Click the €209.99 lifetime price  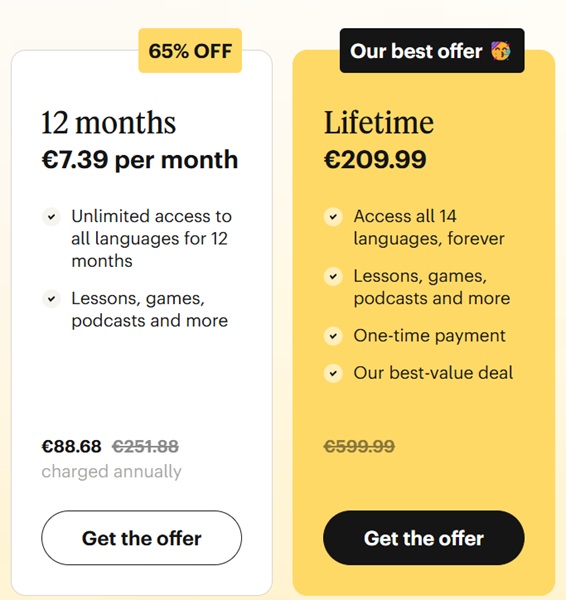pos(375,160)
